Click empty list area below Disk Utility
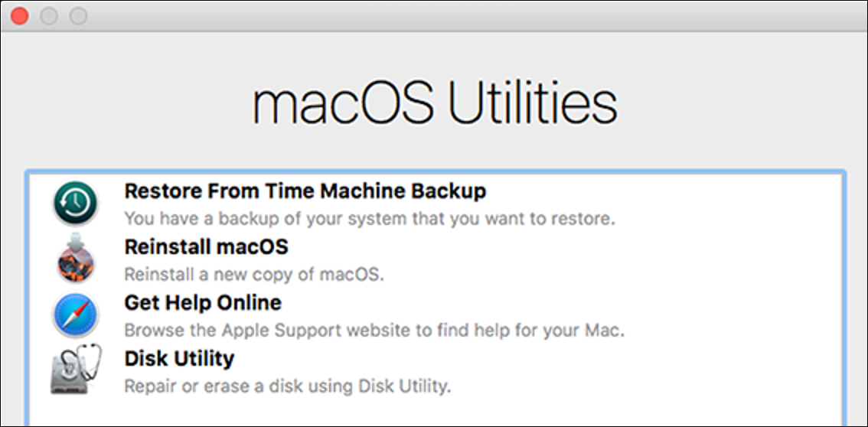868x427 pixels. tap(435, 411)
